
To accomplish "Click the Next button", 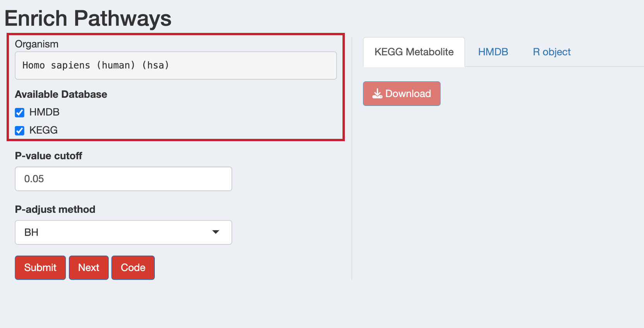I will 89,268.
